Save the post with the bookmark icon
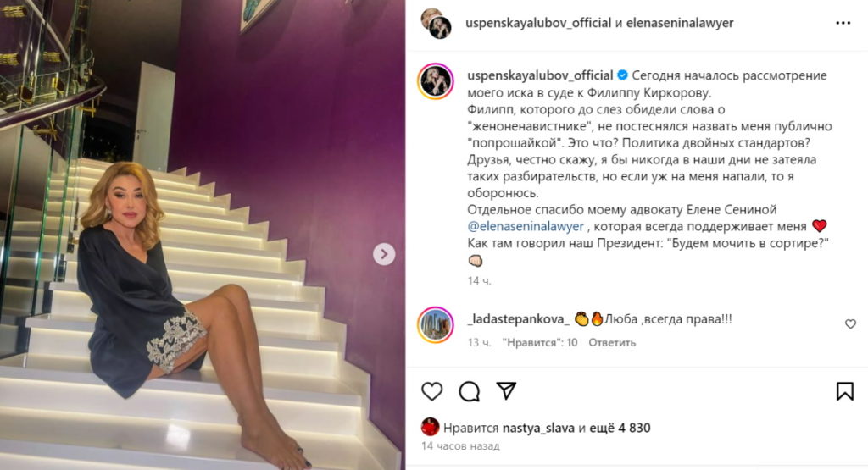The image size is (868, 470). [x=845, y=391]
